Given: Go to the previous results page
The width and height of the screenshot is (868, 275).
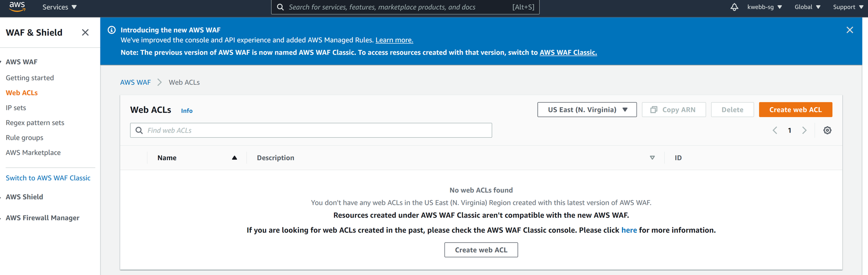Looking at the screenshot, I should point(775,130).
